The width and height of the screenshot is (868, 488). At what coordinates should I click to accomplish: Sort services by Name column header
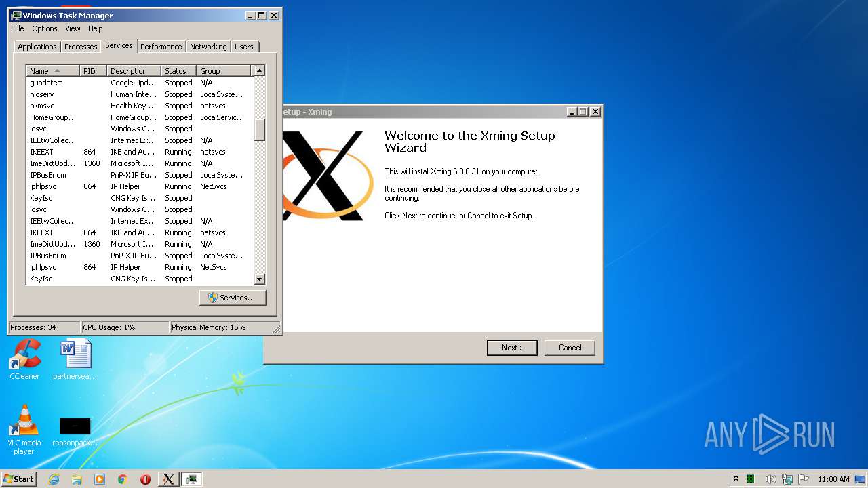coord(53,70)
